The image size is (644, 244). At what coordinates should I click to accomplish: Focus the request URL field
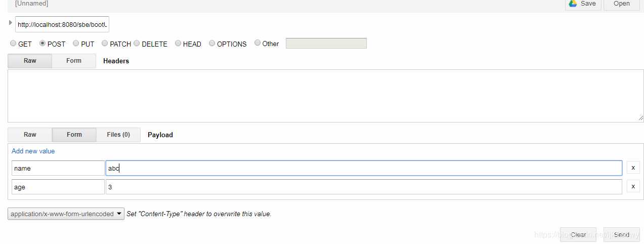62,24
